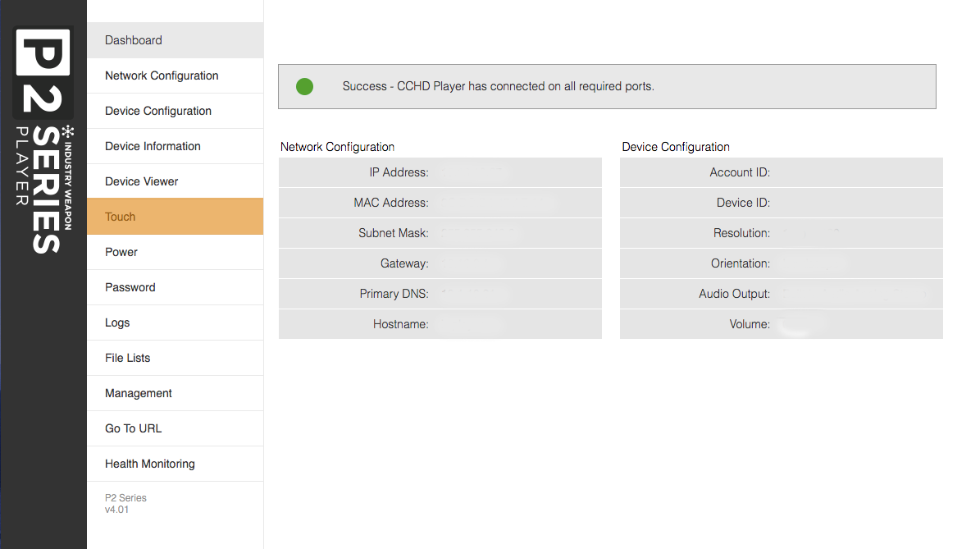Open the Device Viewer page

(x=175, y=181)
